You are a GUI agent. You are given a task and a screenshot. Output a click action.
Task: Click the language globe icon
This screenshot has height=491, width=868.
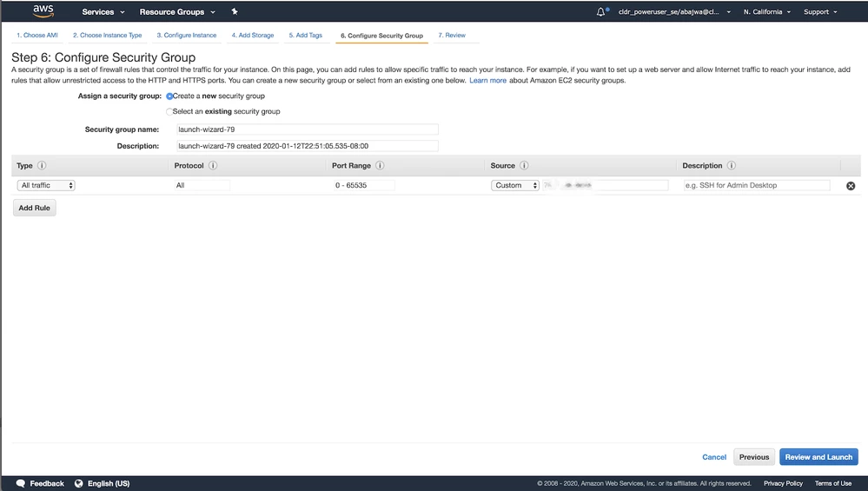[78, 483]
